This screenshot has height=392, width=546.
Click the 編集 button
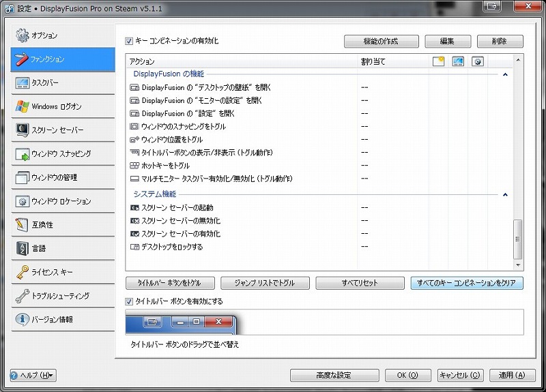pyautogui.click(x=448, y=42)
